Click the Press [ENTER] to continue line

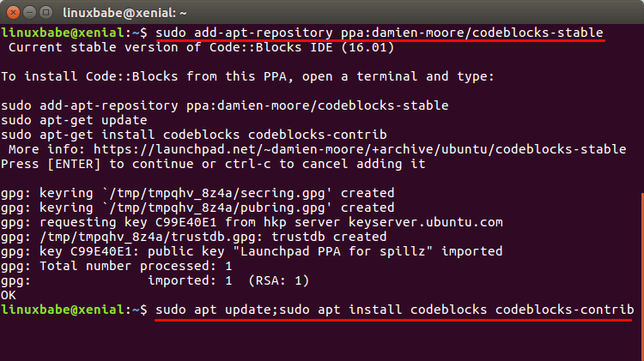[213, 164]
